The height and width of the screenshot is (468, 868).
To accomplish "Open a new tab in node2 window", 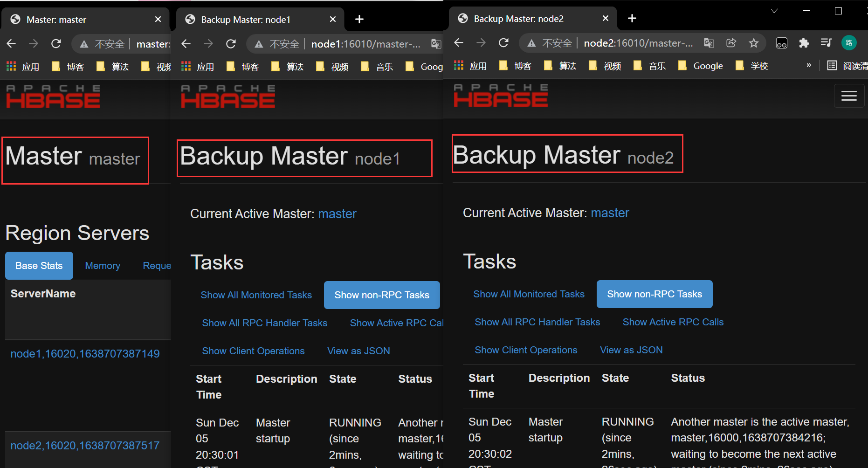I will click(x=632, y=18).
